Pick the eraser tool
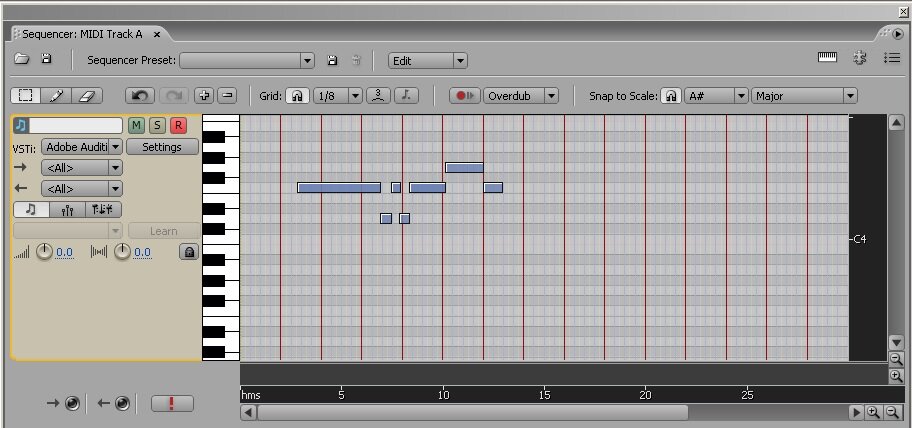The image size is (912, 428). 86,96
